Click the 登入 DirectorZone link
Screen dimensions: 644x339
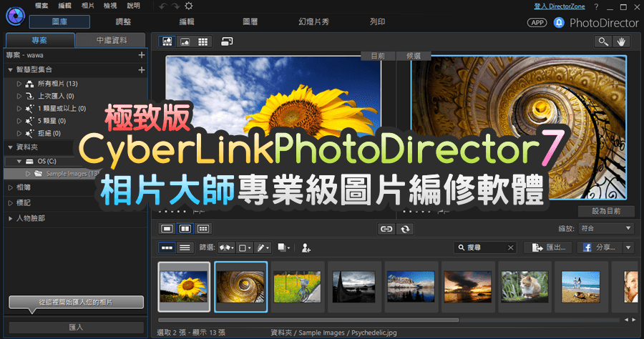[560, 6]
